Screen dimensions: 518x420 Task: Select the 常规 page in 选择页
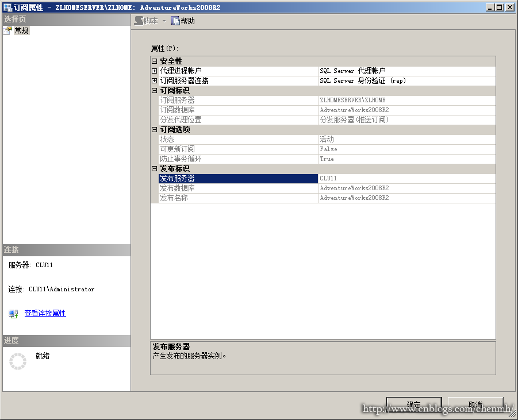click(x=22, y=30)
